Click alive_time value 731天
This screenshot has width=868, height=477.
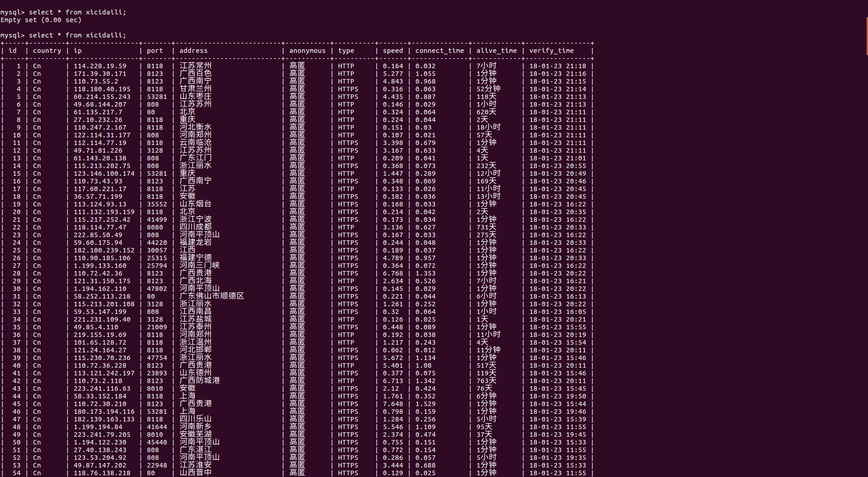click(x=486, y=227)
